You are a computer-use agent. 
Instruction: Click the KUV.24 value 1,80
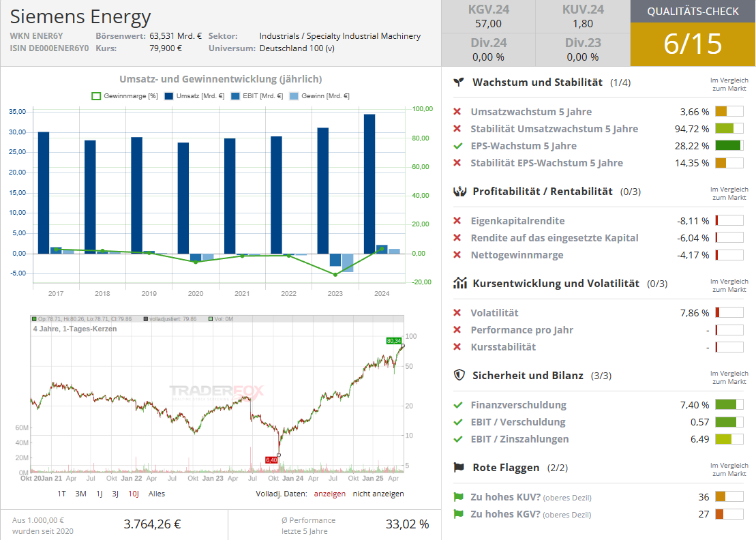(583, 24)
